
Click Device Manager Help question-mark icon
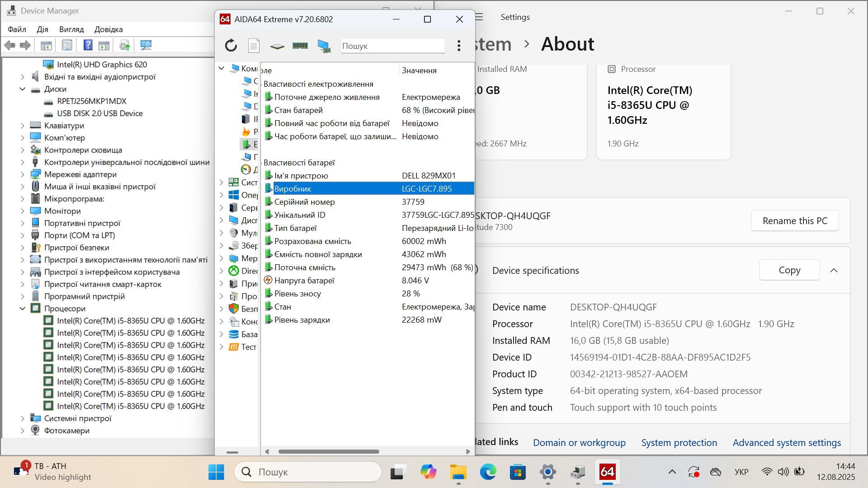(x=88, y=45)
